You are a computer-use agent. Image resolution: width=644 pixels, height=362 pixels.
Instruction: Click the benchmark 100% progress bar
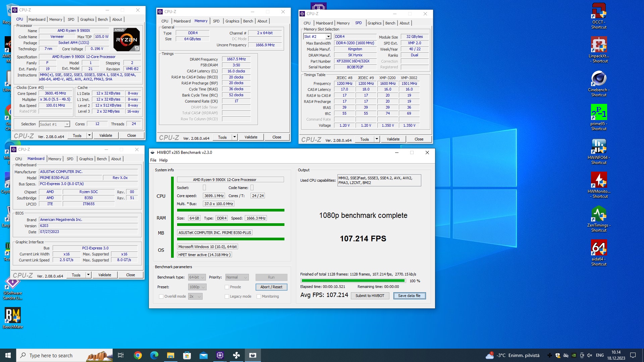pyautogui.click(x=354, y=281)
